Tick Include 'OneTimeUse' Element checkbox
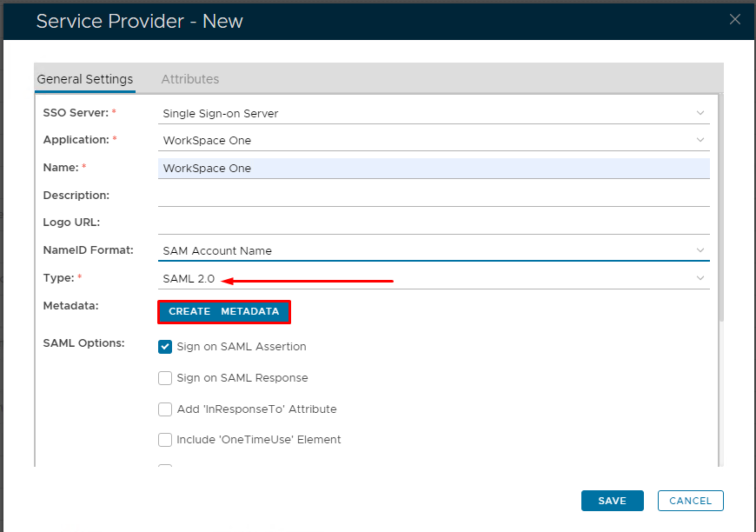Viewport: 756px width, 532px height. (165, 440)
